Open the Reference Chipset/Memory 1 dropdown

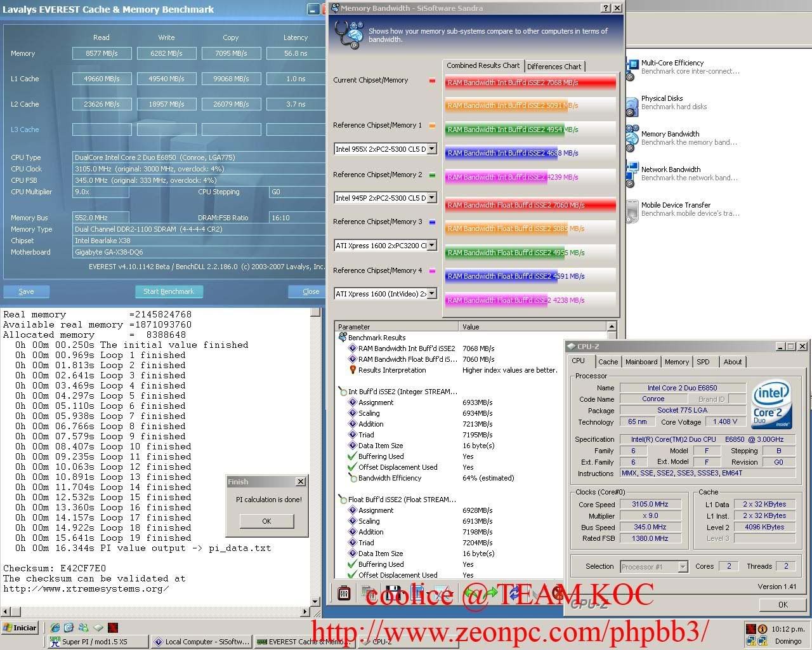pyautogui.click(x=432, y=149)
